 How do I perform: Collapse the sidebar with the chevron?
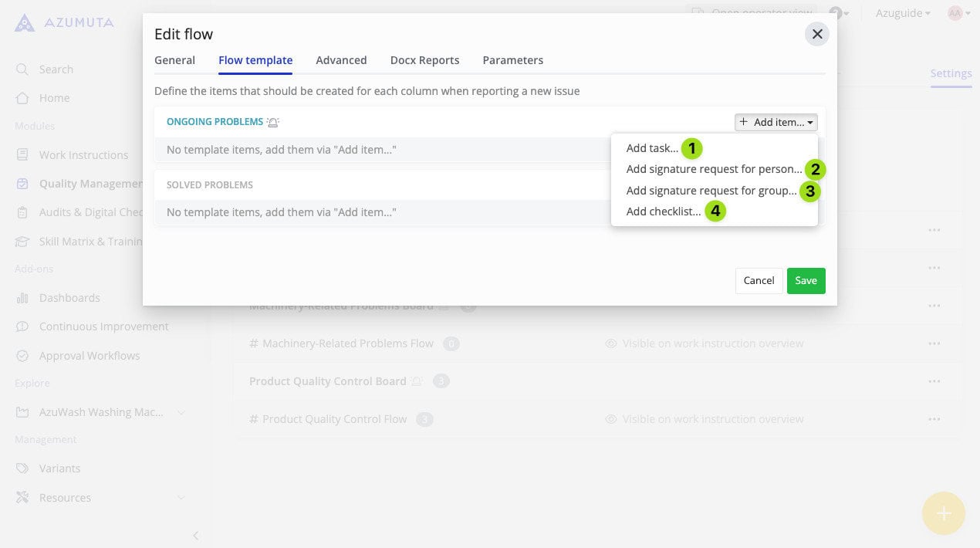[x=195, y=535]
